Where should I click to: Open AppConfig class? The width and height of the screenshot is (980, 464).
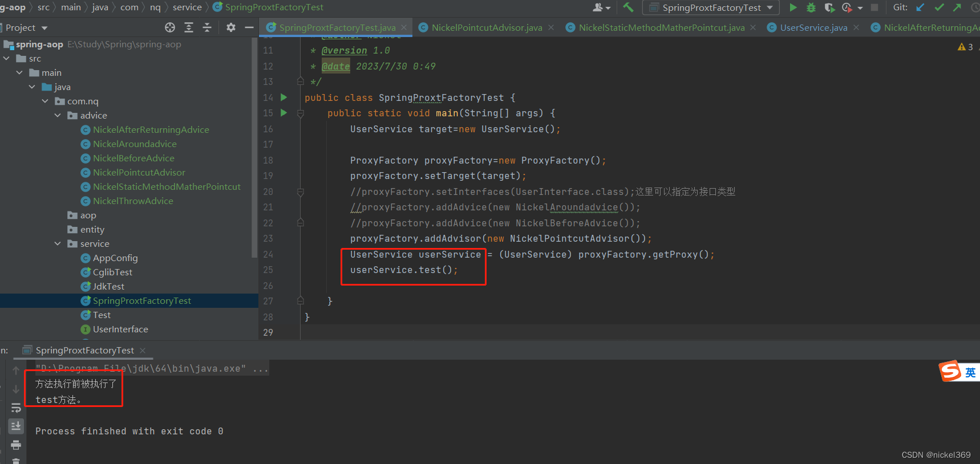[115, 258]
